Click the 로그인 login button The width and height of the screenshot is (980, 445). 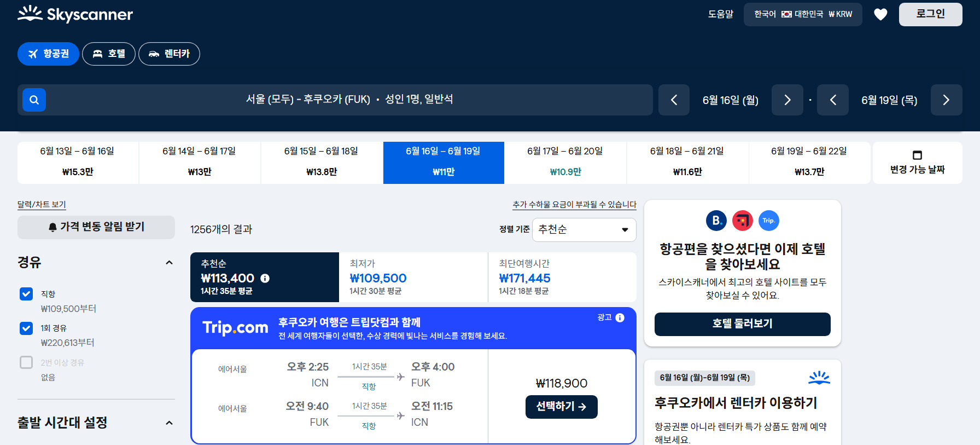coord(931,14)
